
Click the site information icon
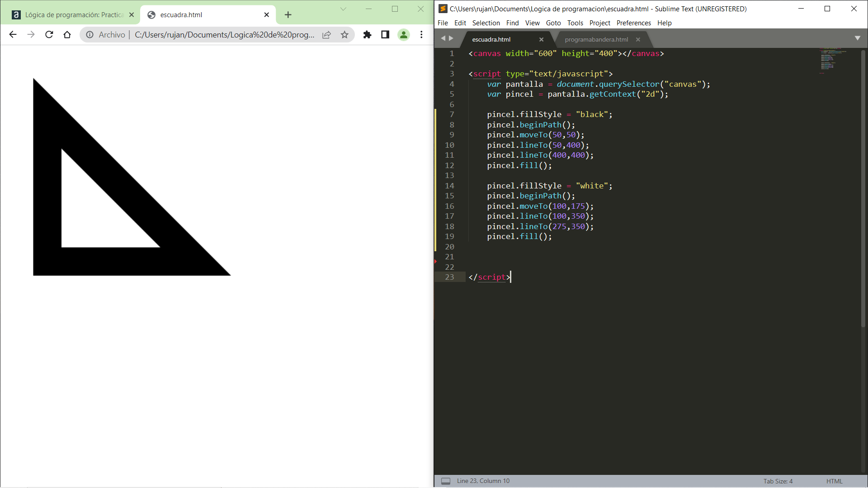[90, 35]
